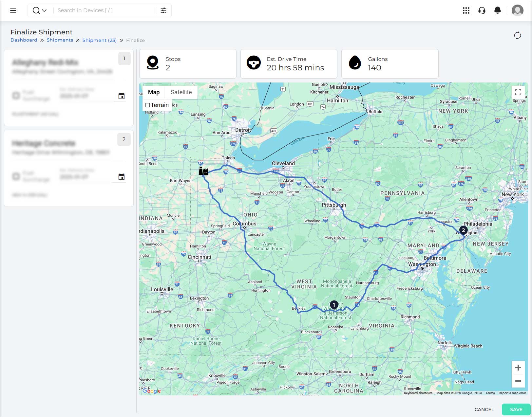The image size is (532, 417).
Task: Toggle the Fuel Surcharge checkbox for stop 1
Action: tap(16, 96)
